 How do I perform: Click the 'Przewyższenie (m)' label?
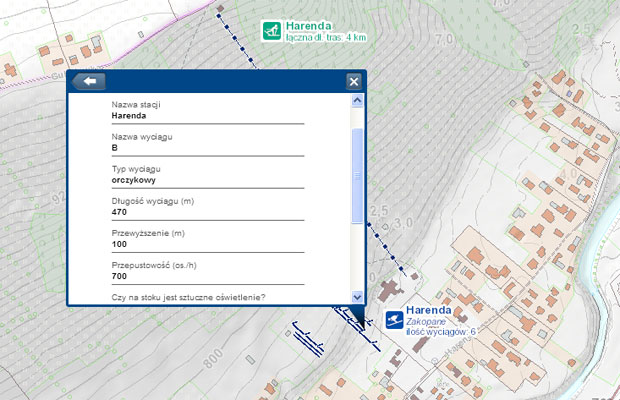coord(148,233)
